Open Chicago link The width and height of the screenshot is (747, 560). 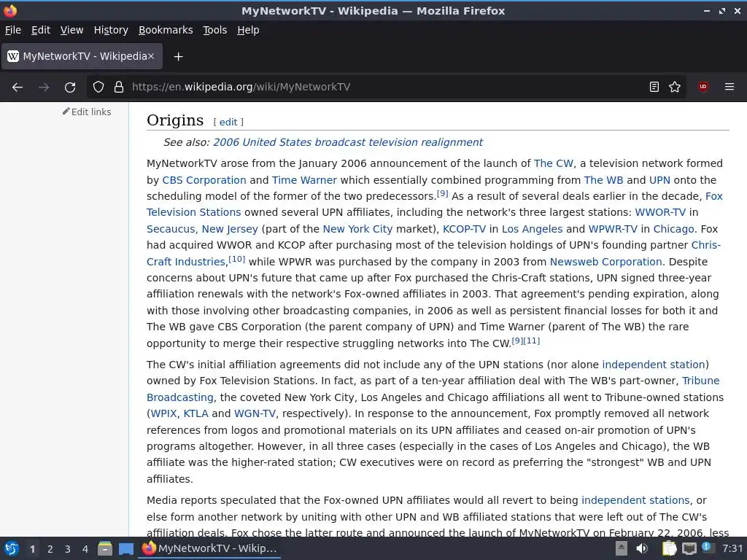[x=673, y=229]
